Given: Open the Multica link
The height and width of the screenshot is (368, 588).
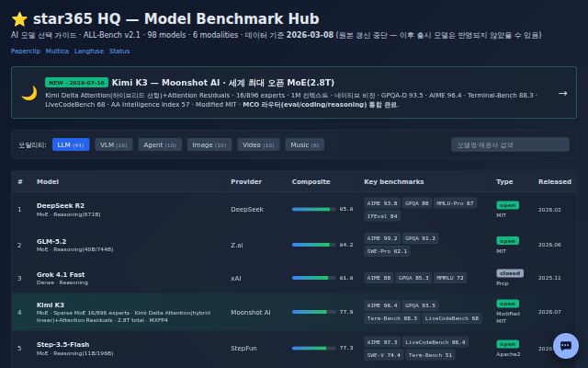Looking at the screenshot, I should [x=57, y=52].
